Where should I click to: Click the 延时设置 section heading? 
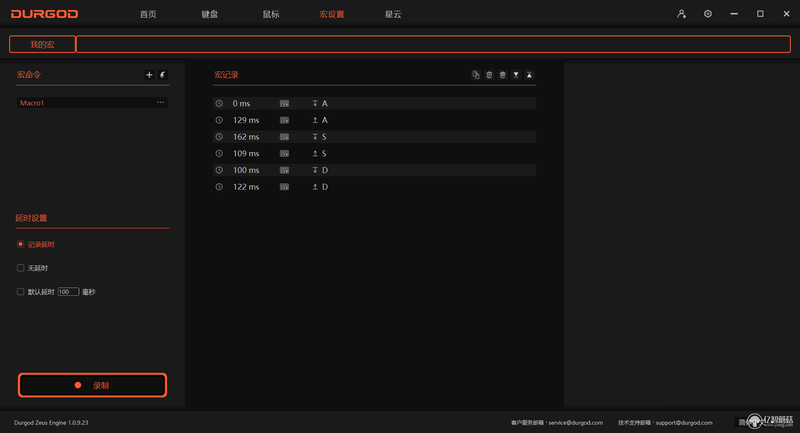(x=31, y=218)
